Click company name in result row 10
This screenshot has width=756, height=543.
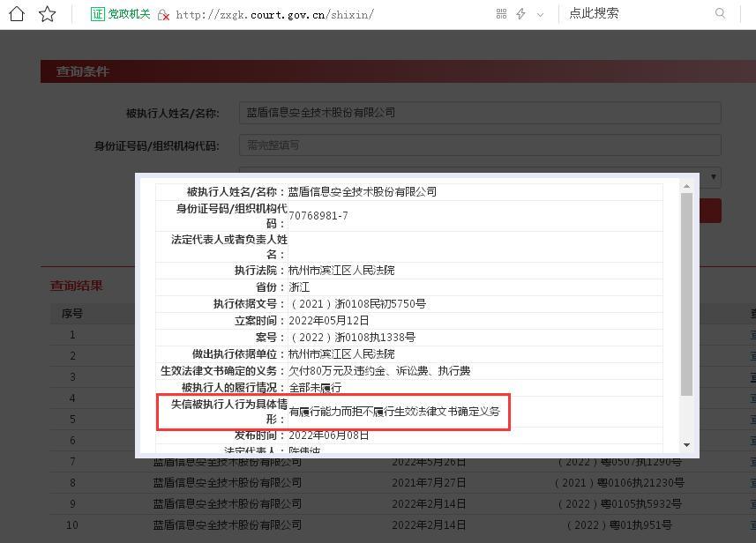click(x=227, y=525)
